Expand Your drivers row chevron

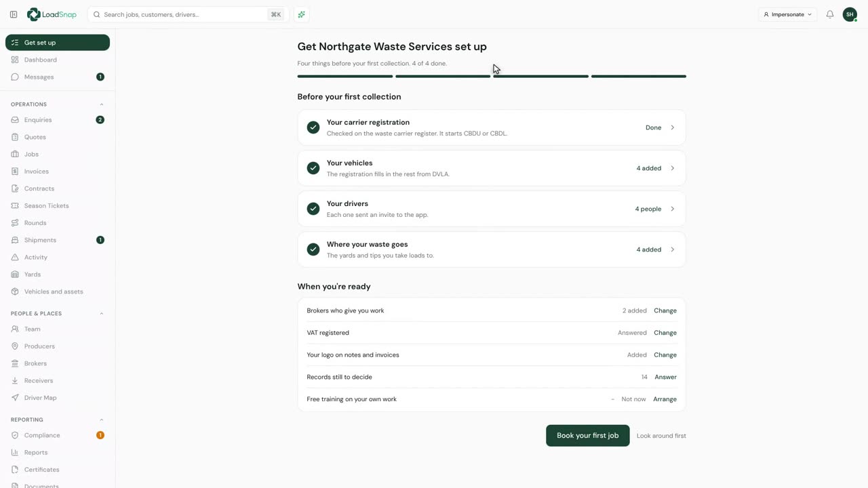click(673, 209)
